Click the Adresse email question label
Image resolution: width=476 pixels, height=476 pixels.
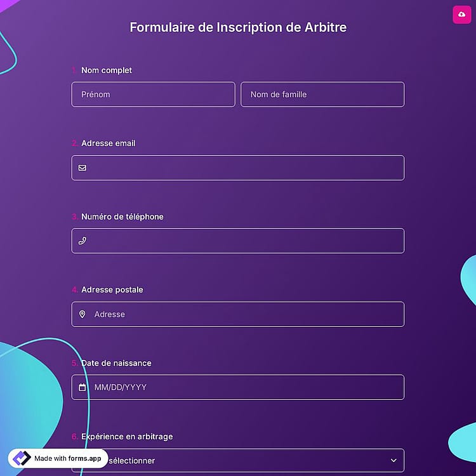click(109, 143)
